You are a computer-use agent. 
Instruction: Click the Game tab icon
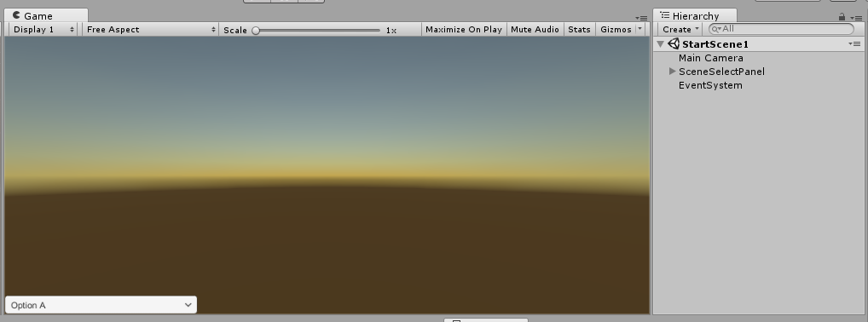[16, 15]
